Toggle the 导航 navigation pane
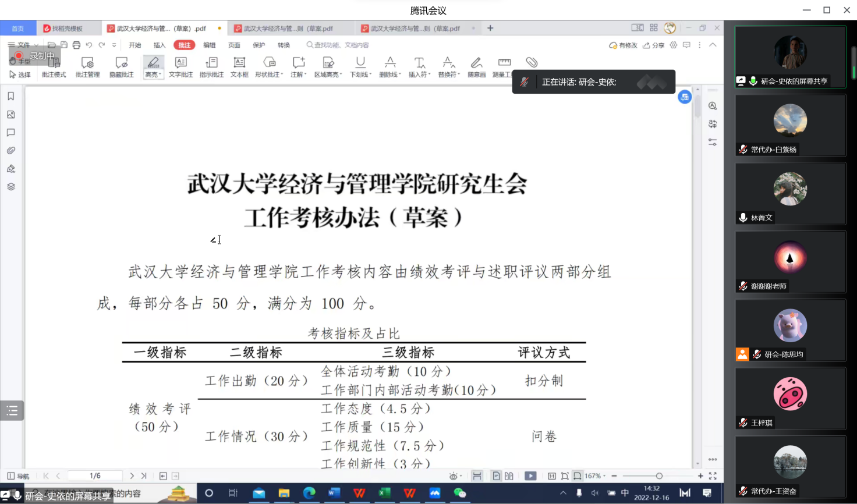Image resolution: width=857 pixels, height=504 pixels. (17, 476)
